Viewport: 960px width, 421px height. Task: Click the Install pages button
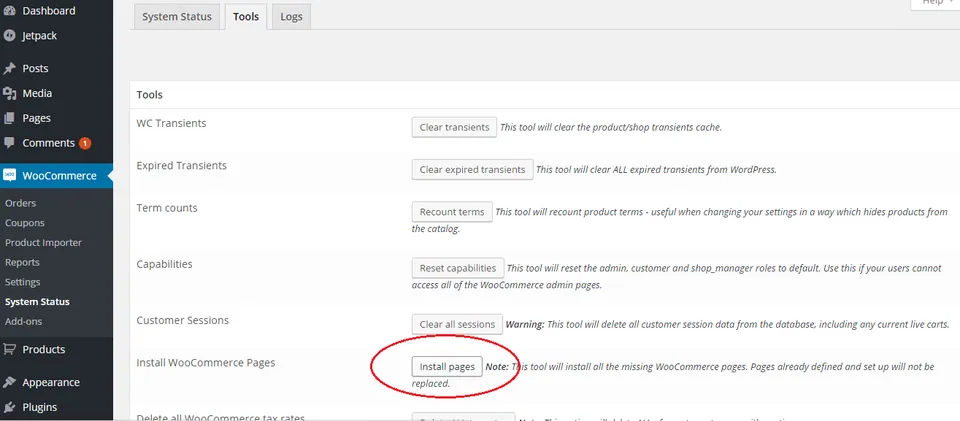pos(447,367)
